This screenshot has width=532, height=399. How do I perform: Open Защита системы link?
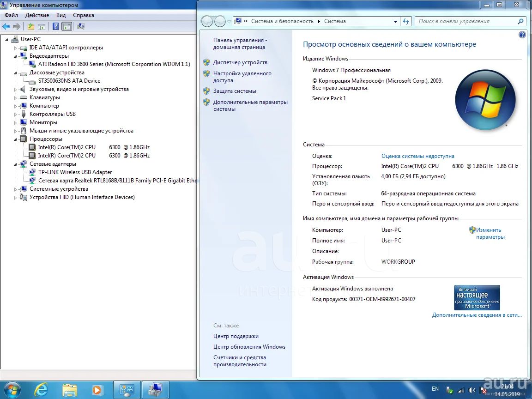click(235, 91)
